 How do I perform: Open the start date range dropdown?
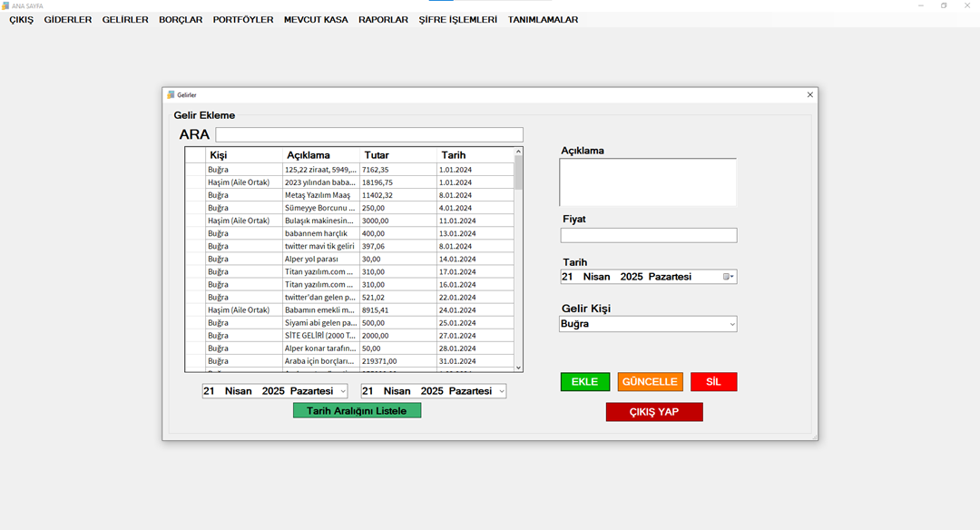click(x=342, y=391)
